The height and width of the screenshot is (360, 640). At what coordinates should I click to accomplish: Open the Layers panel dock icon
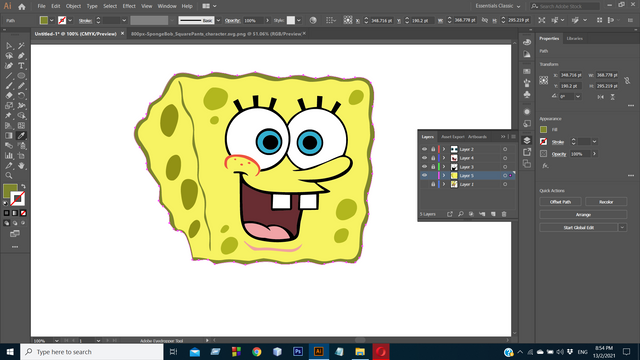click(x=527, y=140)
